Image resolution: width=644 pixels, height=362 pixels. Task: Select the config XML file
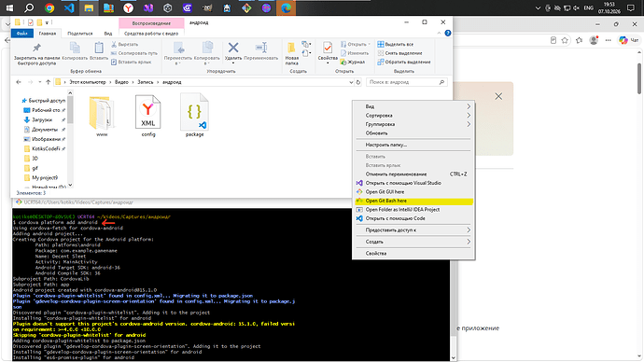coord(148,116)
